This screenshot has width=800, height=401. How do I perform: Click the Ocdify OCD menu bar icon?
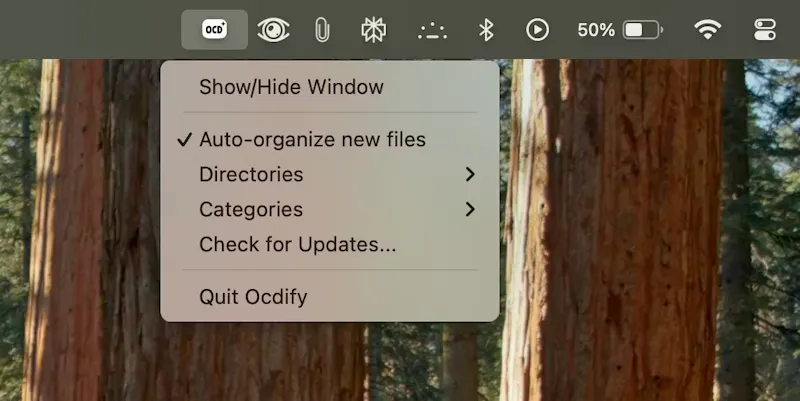click(214, 30)
